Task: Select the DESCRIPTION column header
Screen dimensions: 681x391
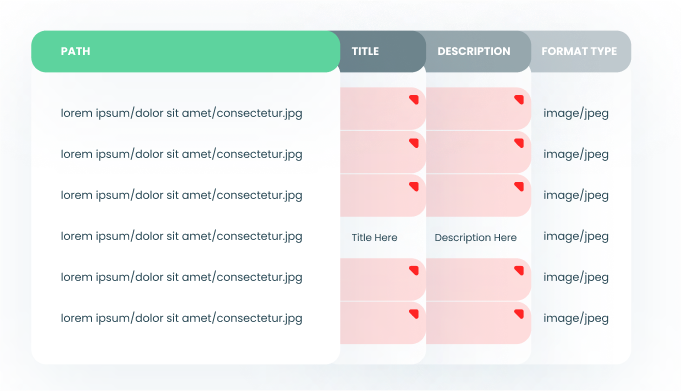Action: tap(478, 51)
